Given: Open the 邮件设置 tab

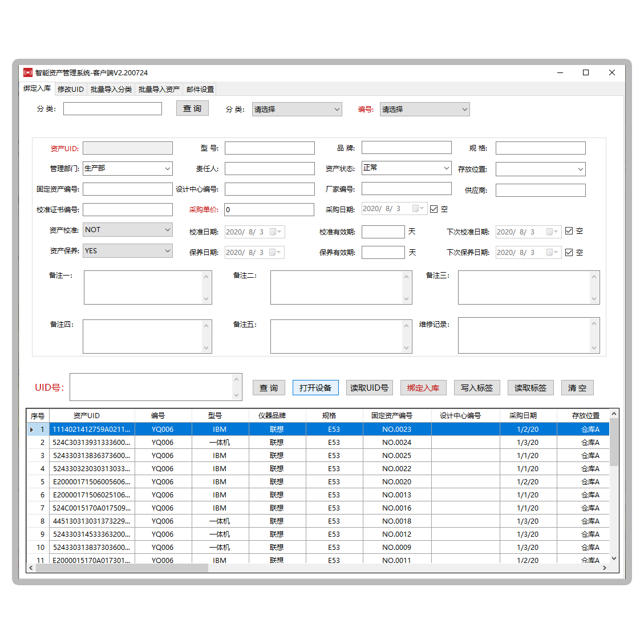Looking at the screenshot, I should click(x=200, y=90).
